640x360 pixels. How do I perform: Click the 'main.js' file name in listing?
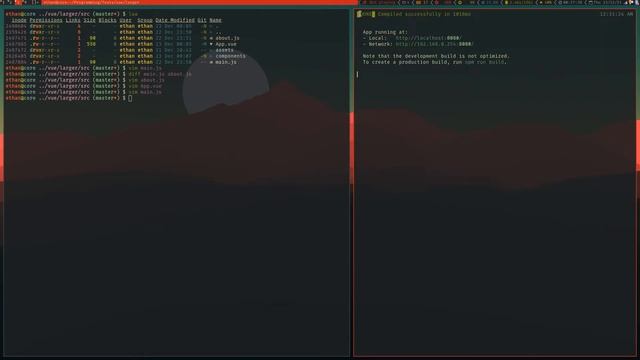[x=226, y=62]
